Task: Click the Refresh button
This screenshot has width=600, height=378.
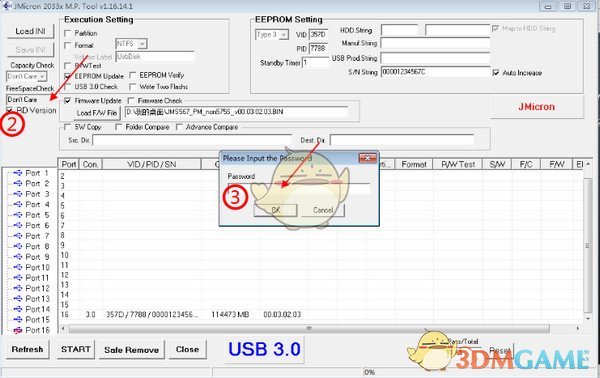Action: (x=27, y=349)
